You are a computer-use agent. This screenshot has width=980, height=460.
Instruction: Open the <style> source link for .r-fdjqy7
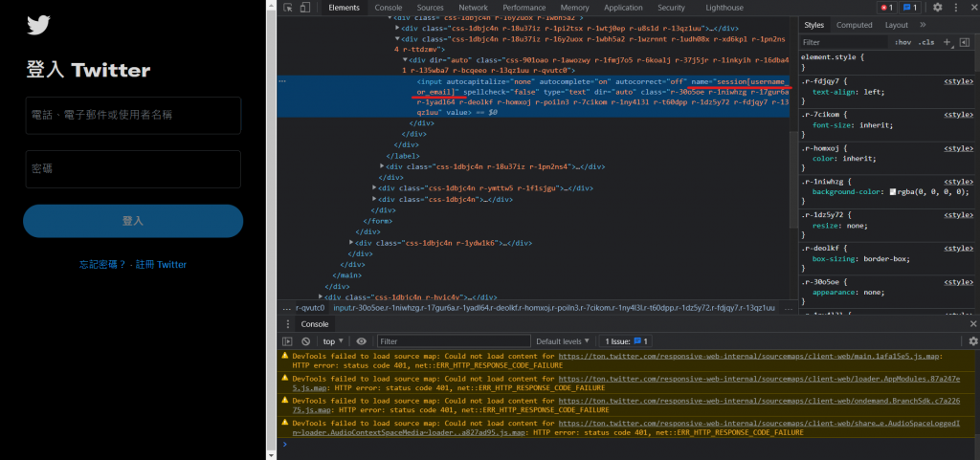coord(958,81)
